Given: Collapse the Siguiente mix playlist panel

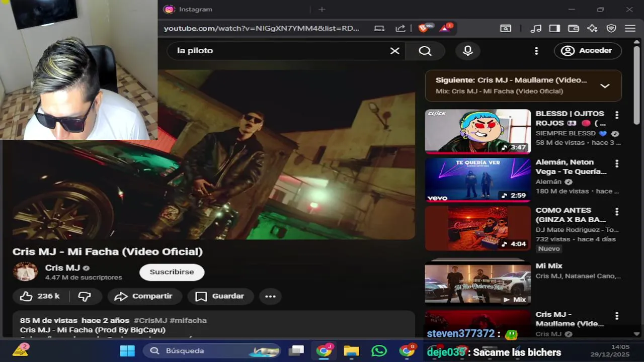Looking at the screenshot, I should [x=605, y=85].
